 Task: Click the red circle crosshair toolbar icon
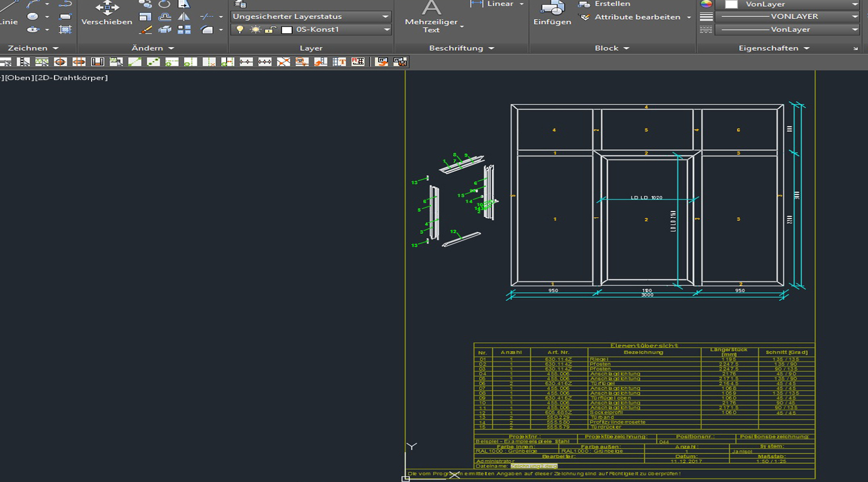(60, 62)
